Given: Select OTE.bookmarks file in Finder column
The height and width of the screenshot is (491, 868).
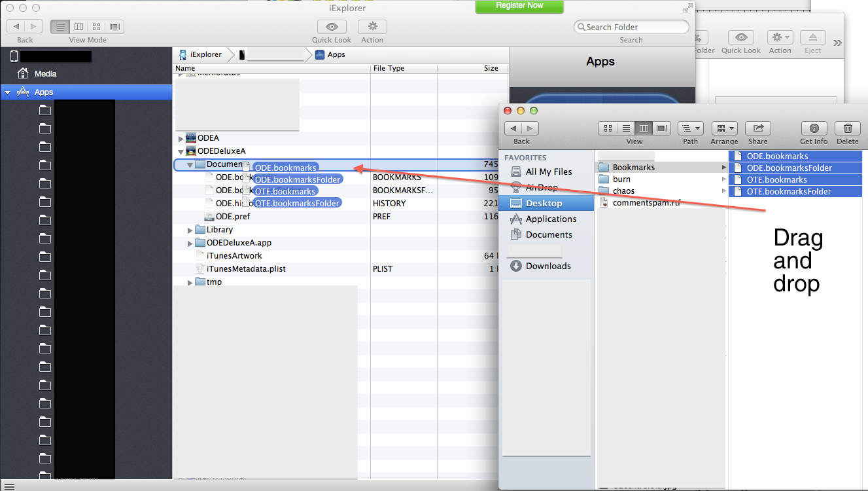Looking at the screenshot, I should pyautogui.click(x=795, y=180).
